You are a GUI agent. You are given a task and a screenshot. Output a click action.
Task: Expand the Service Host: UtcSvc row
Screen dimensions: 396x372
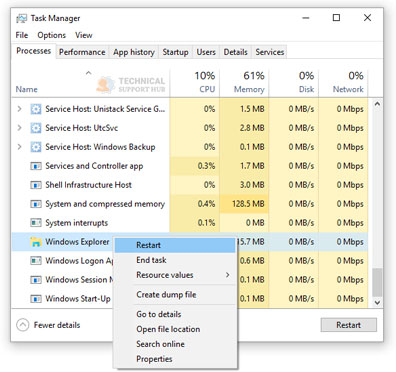click(19, 128)
